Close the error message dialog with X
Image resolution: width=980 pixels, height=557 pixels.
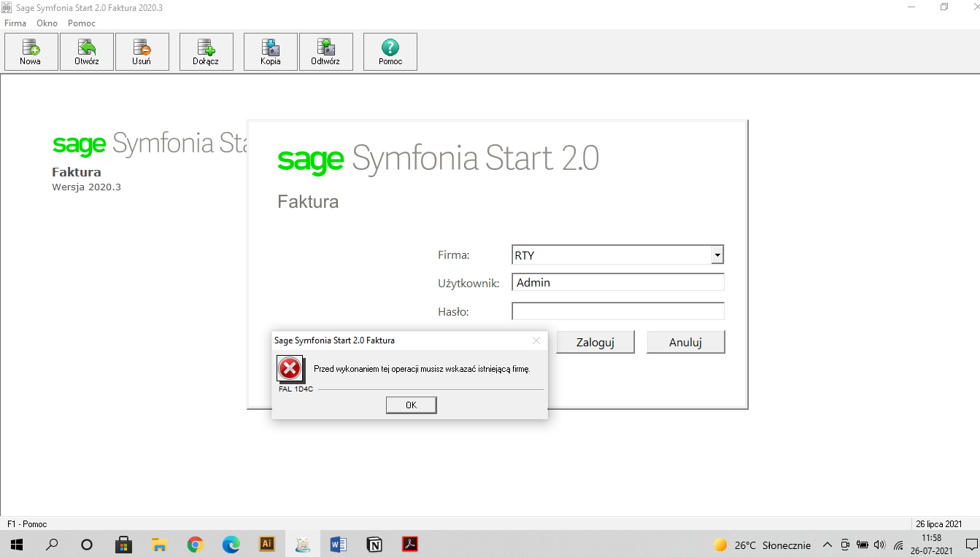coord(536,340)
